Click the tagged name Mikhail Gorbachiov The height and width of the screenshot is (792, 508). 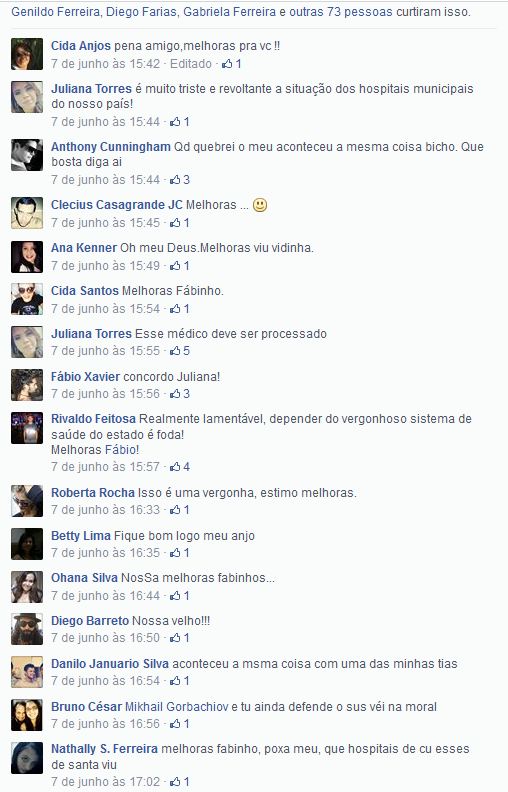point(177,707)
